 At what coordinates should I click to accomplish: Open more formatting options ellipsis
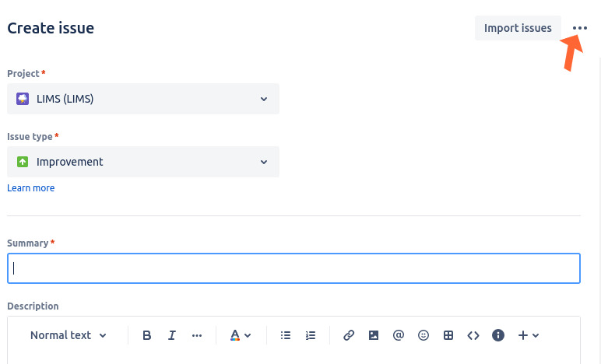coord(197,335)
